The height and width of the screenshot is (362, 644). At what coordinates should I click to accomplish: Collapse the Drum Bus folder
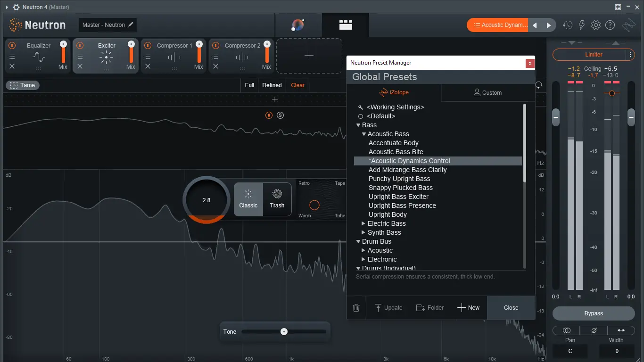point(358,242)
